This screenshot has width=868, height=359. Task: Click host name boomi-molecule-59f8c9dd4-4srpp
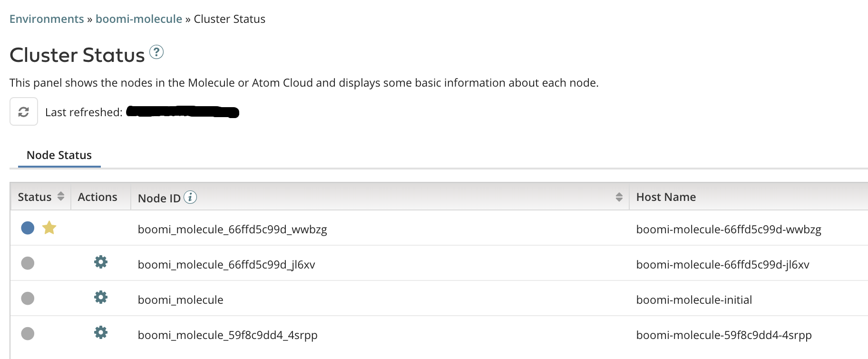[724, 335]
